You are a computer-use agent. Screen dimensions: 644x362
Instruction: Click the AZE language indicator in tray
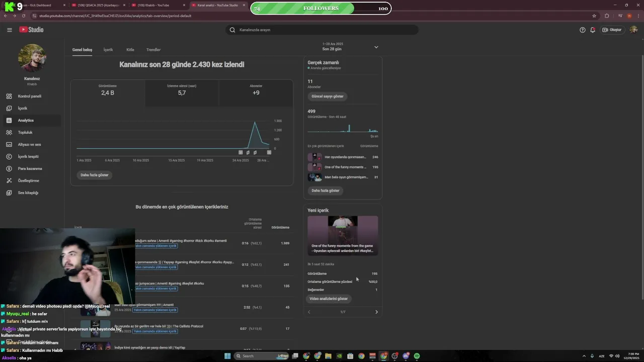point(602,356)
